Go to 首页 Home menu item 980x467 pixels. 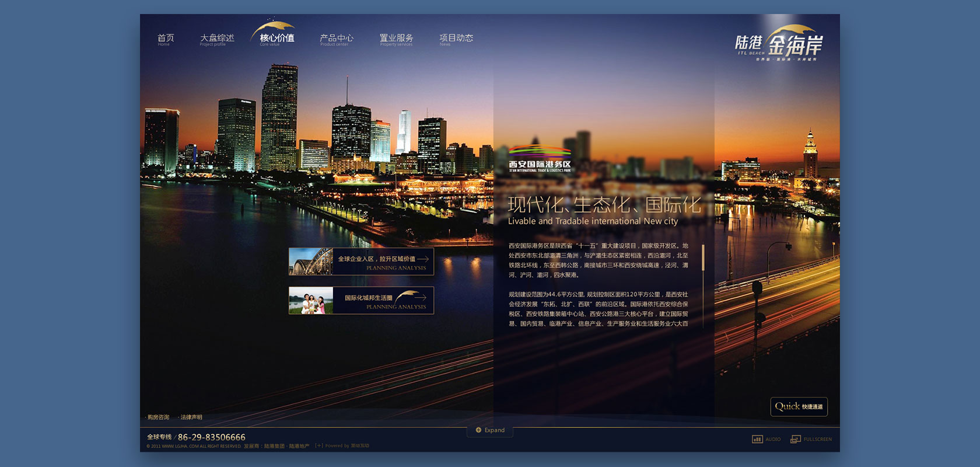[166, 39]
